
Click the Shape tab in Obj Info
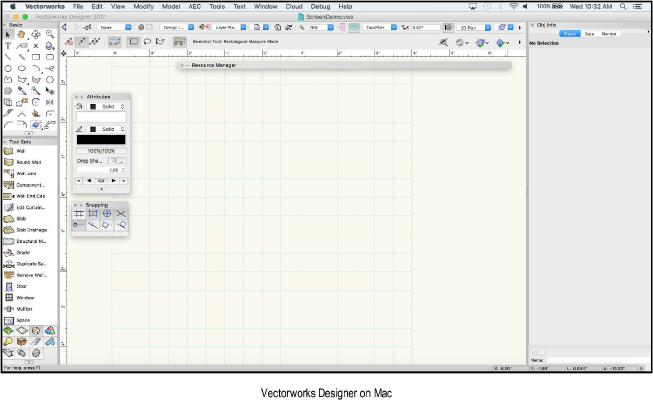click(x=570, y=34)
